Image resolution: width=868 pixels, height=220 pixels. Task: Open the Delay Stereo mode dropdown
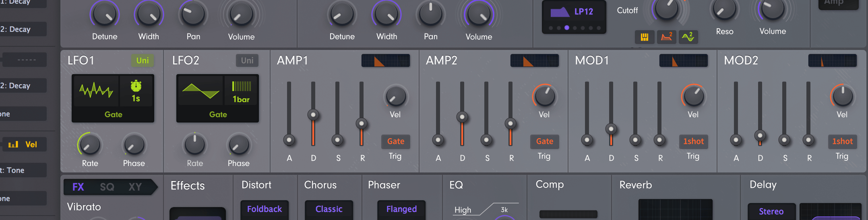tap(771, 212)
